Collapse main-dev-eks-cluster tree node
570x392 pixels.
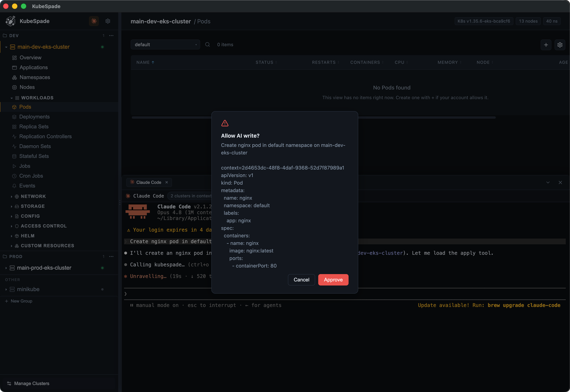tap(6, 47)
